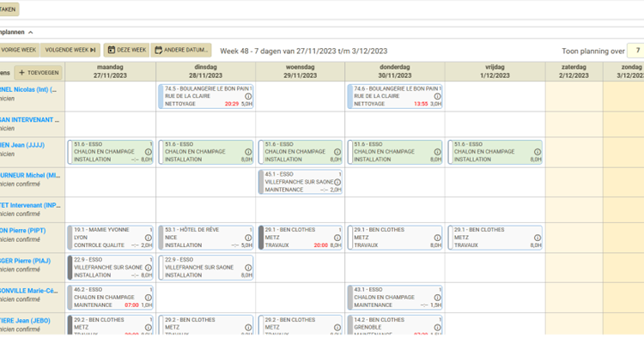Click the Week 48 date range text
This screenshot has width=644, height=338.
(303, 51)
